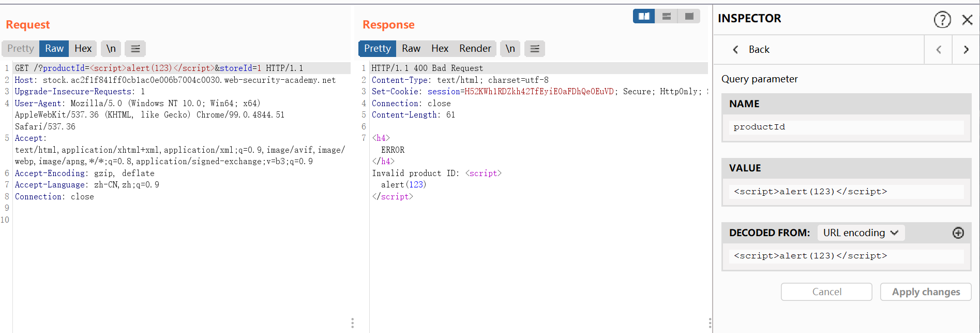Switch Response view to Hex tab
The height and width of the screenshot is (333, 980).
440,49
